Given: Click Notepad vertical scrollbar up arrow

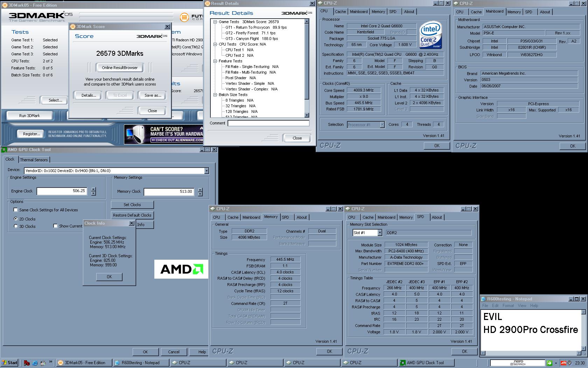Looking at the screenshot, I should point(583,312).
